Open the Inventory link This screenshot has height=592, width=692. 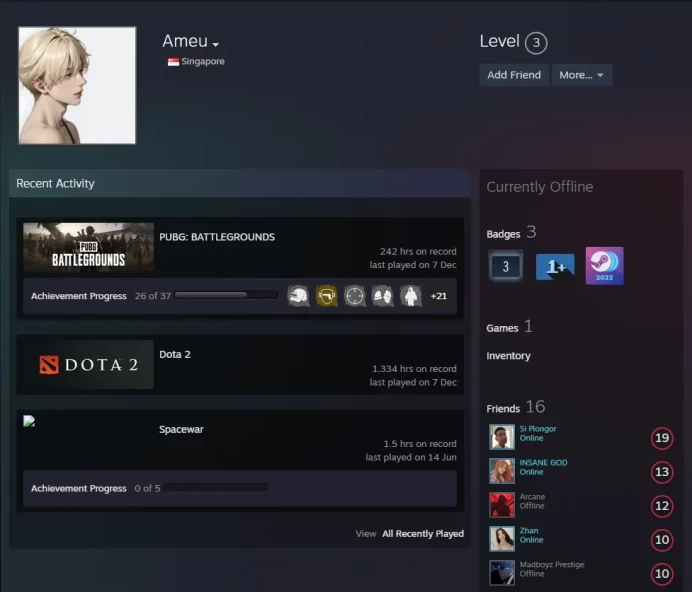pyautogui.click(x=508, y=356)
